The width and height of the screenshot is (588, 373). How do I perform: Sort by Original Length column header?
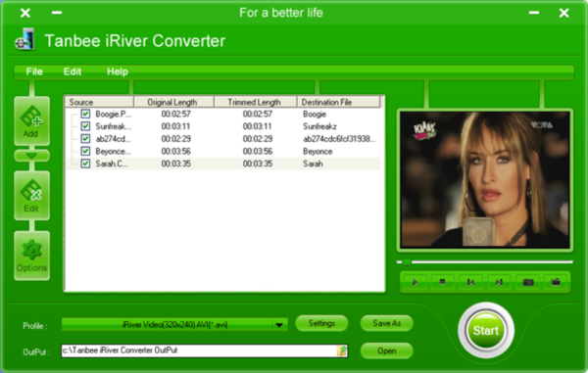coord(173,102)
